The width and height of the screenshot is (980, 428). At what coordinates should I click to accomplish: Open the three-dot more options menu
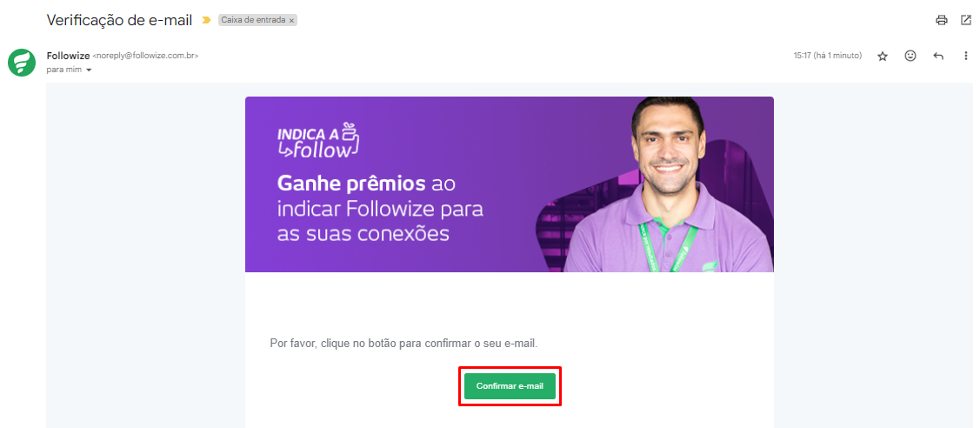965,57
